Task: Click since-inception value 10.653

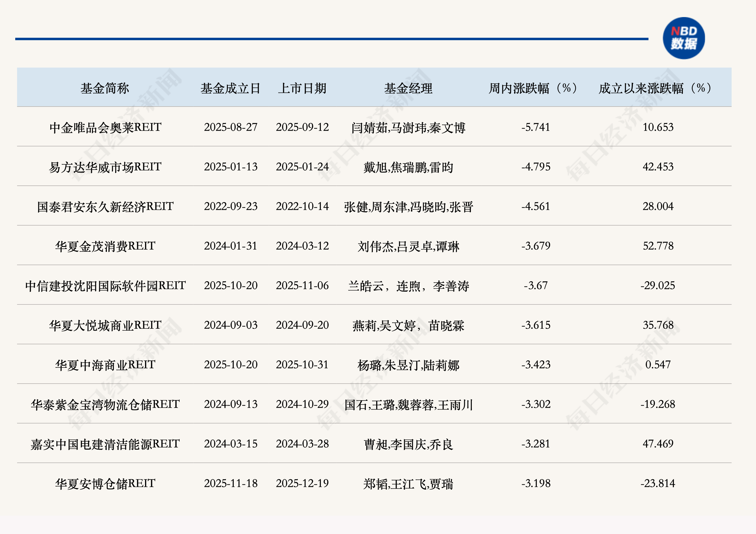Action: tap(658, 127)
